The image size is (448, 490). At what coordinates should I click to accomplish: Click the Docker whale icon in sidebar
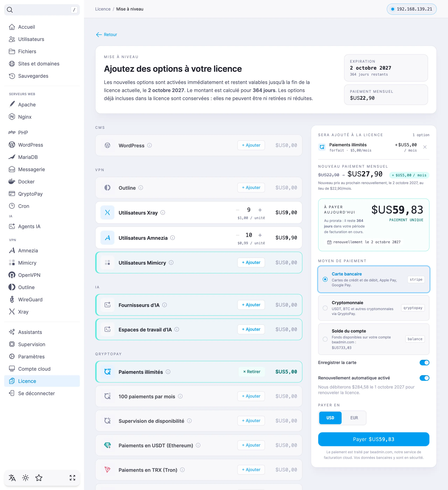tap(12, 182)
